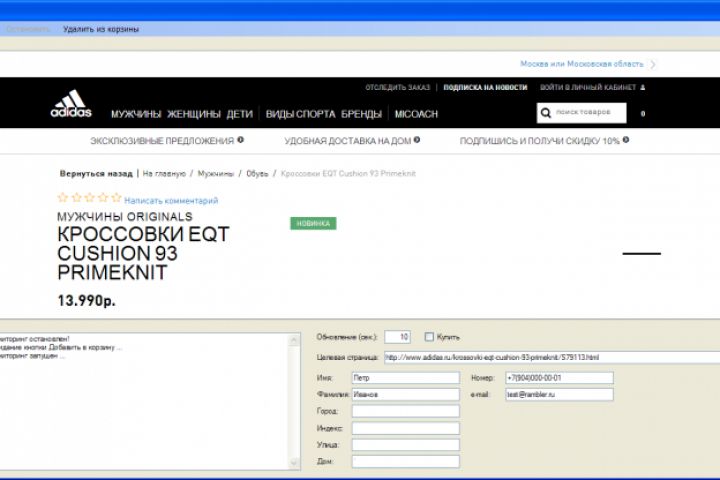Screen dimensions: 720x480
Task: Open the cart counter icon
Action: tap(643, 113)
